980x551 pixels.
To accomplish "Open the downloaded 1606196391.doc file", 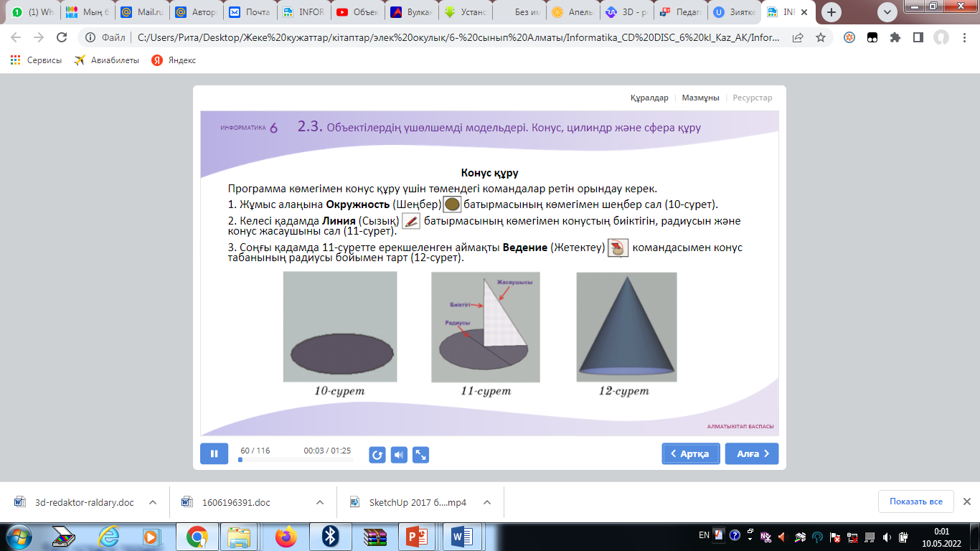I will pyautogui.click(x=227, y=502).
